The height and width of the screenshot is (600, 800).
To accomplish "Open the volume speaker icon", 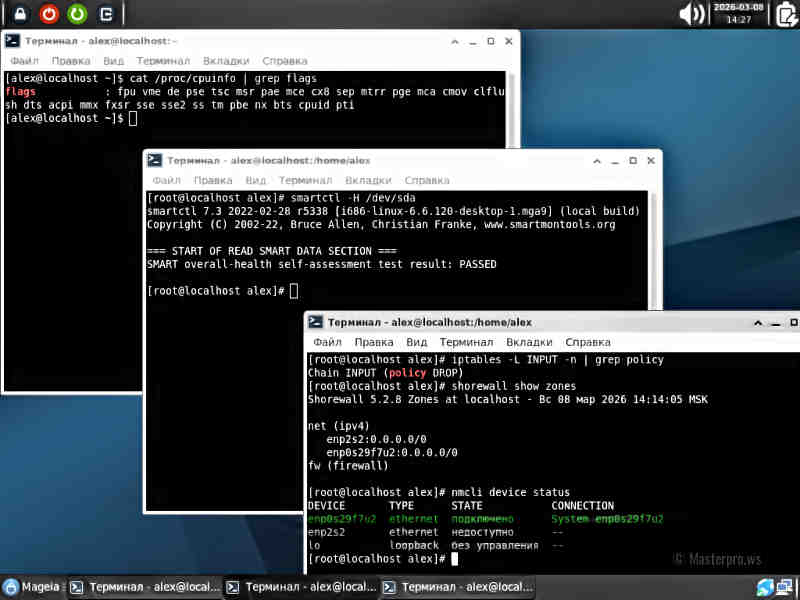I will (x=691, y=13).
